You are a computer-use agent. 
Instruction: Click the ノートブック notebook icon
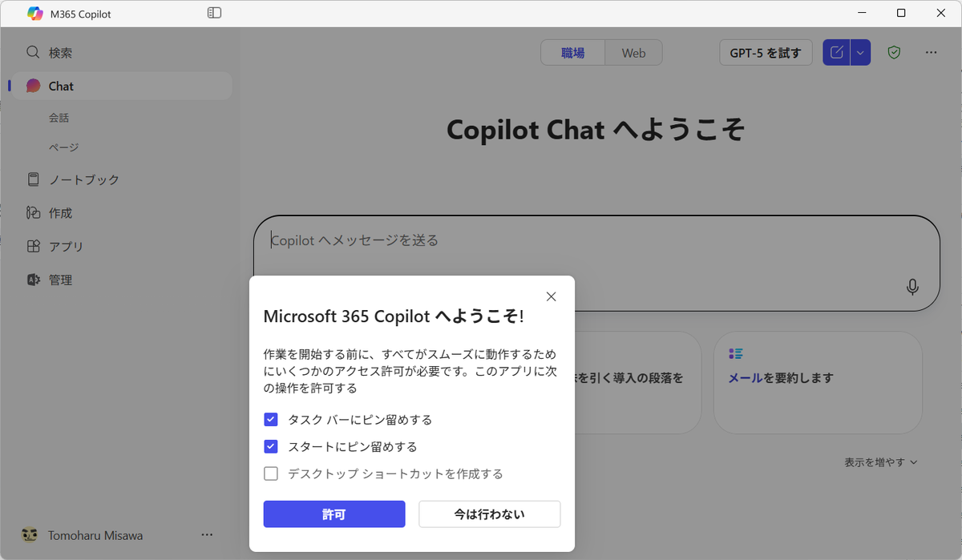click(x=33, y=179)
